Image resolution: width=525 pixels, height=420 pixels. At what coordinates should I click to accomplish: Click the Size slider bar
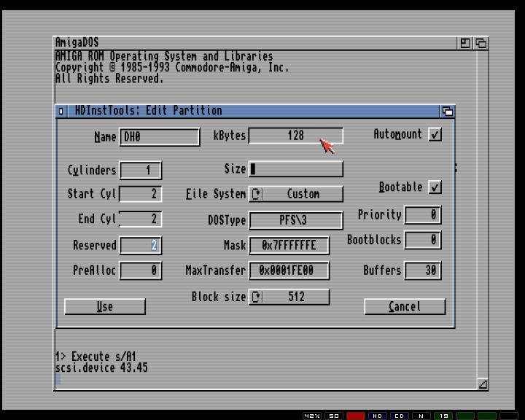coord(296,169)
